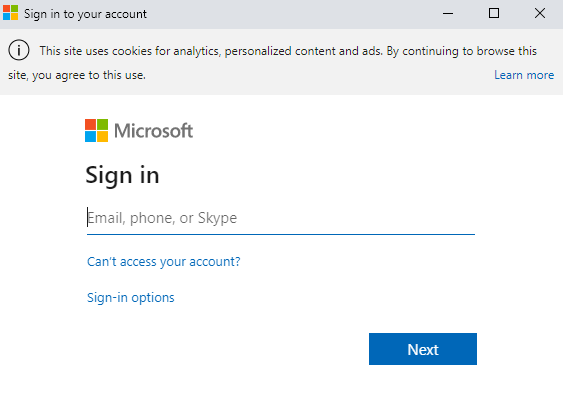Open Sign-in options
The width and height of the screenshot is (563, 398).
131,297
